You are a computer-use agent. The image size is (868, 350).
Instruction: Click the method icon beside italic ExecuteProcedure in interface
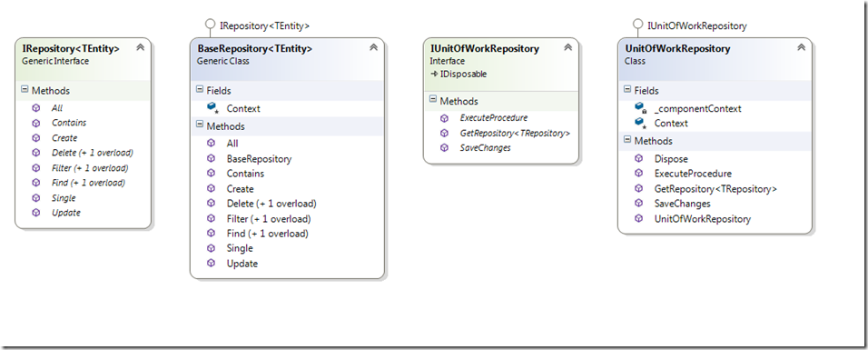(444, 118)
